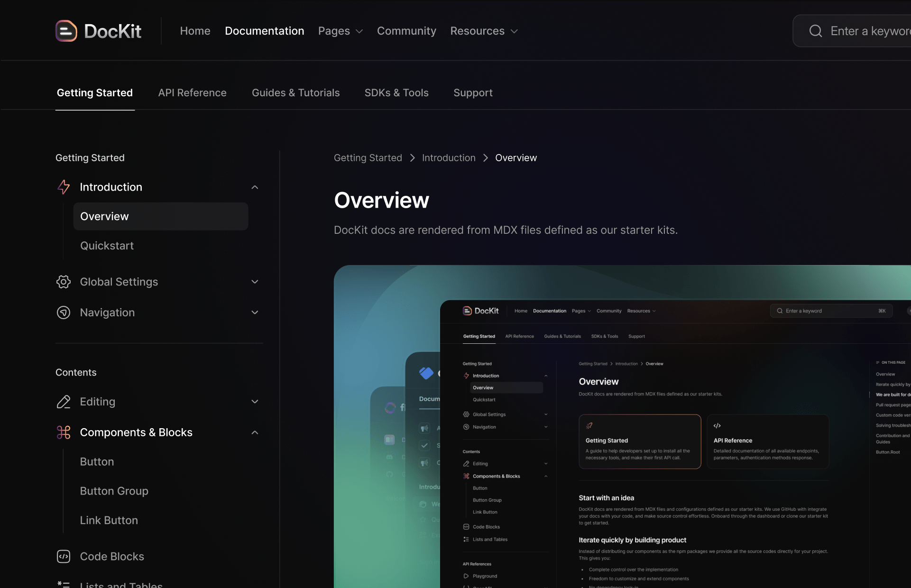Click the pencil icon next to Editing

pyautogui.click(x=64, y=402)
